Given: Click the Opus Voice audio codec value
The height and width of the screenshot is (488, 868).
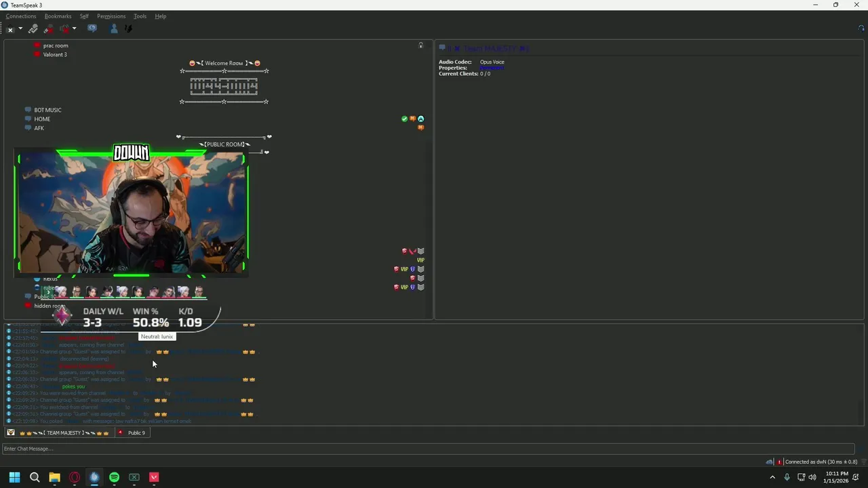Looking at the screenshot, I should coord(492,62).
